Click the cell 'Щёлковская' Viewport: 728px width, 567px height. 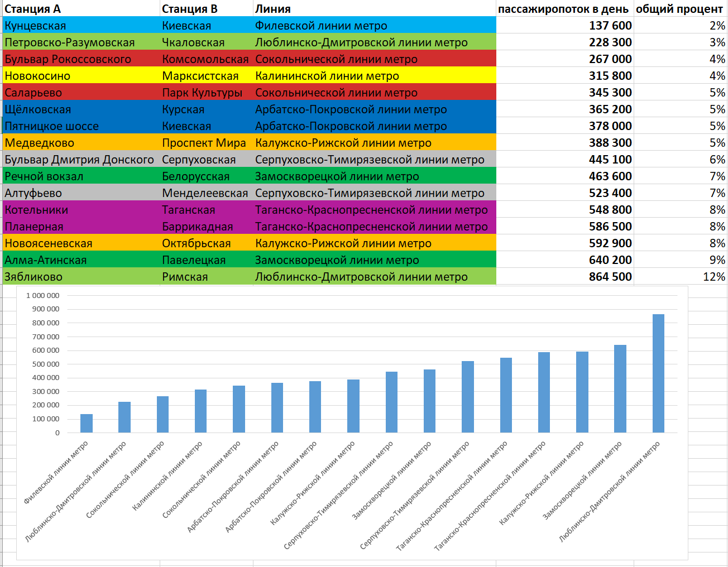[81, 109]
